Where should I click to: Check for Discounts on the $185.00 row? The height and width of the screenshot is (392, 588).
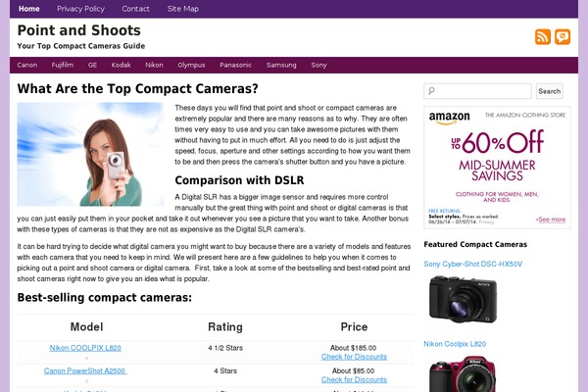point(354,357)
